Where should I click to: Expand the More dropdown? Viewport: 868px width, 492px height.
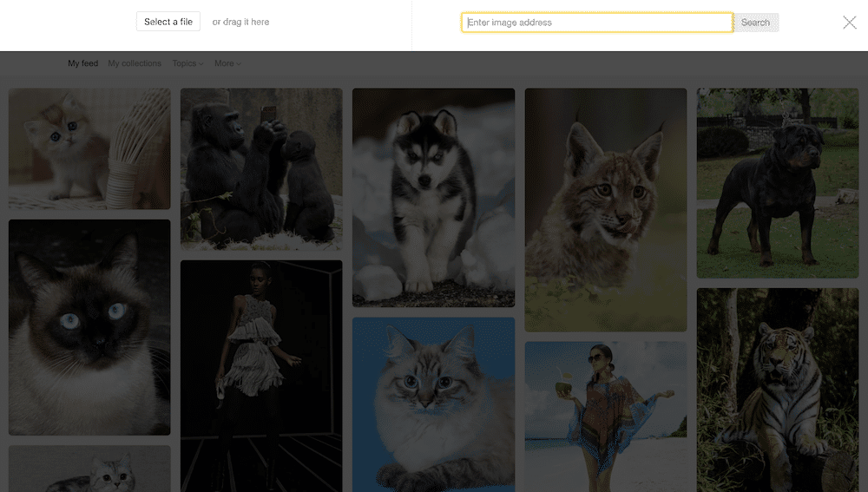(x=227, y=63)
